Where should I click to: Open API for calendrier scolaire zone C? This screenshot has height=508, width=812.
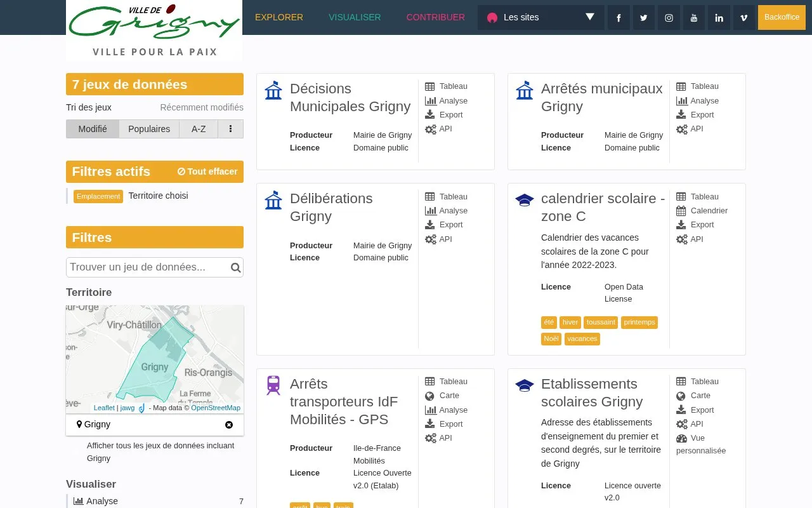(x=690, y=239)
